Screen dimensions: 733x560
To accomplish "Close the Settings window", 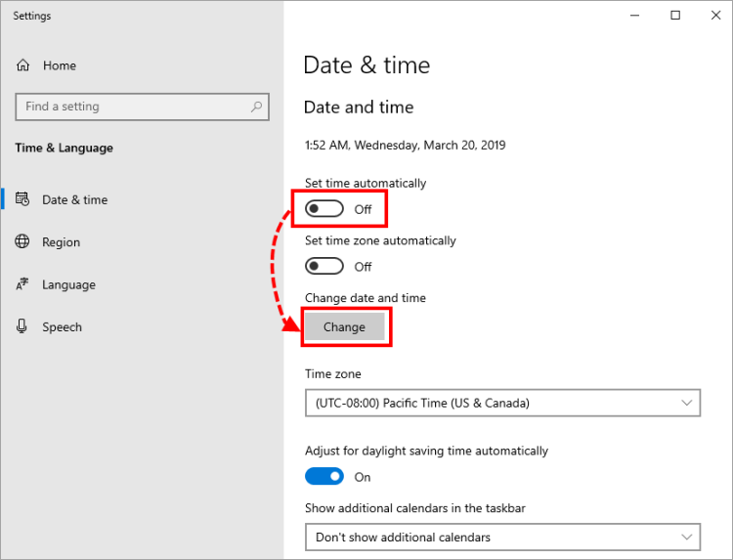I will (x=715, y=16).
